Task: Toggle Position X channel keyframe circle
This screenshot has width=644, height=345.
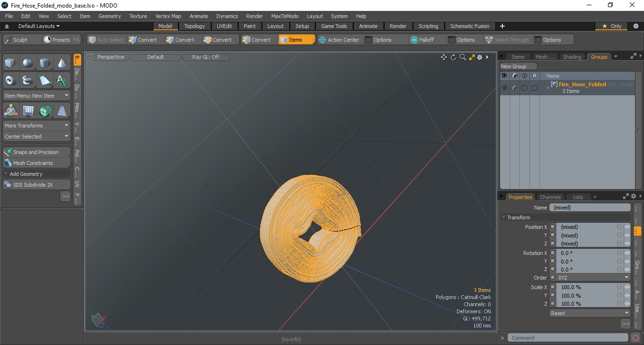Action: click(553, 227)
